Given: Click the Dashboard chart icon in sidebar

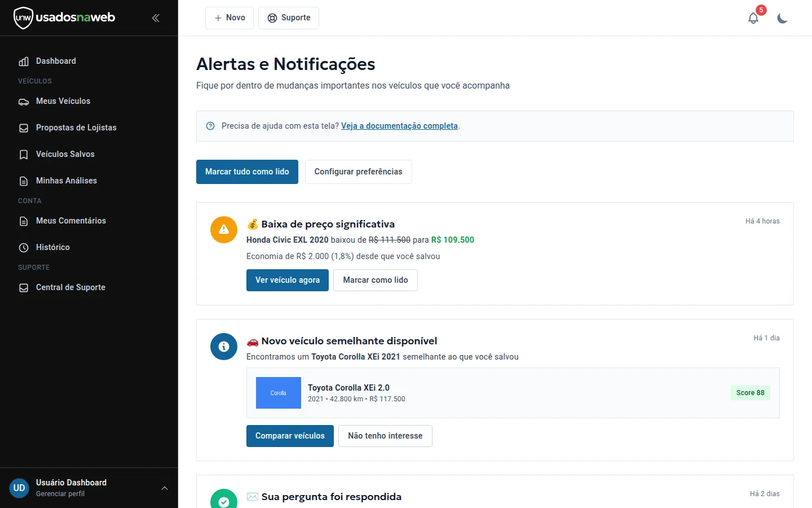Looking at the screenshot, I should (x=24, y=62).
